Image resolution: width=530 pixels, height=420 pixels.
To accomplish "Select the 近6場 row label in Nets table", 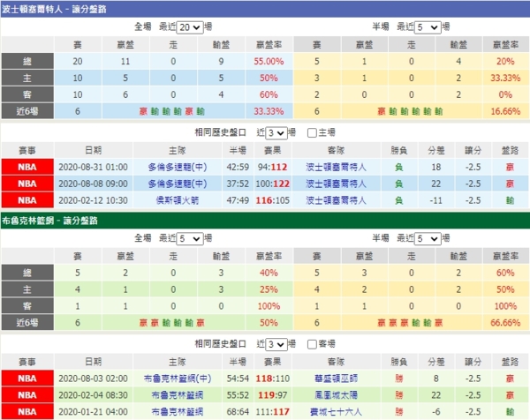I will [27, 323].
